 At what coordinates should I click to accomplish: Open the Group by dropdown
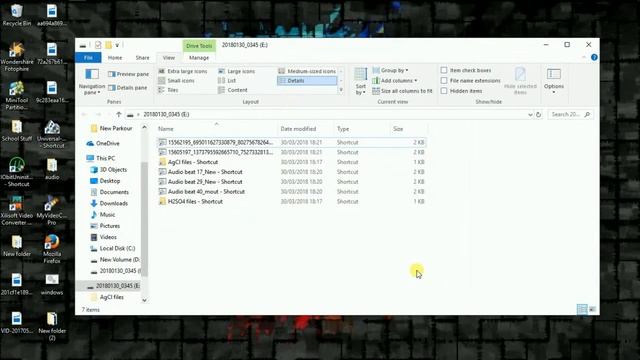pos(390,70)
